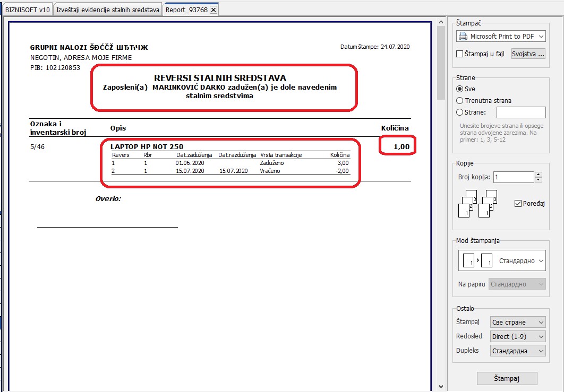This screenshot has width=564, height=392.
Task: Click the printer icon in Štampač box
Action: point(463,36)
